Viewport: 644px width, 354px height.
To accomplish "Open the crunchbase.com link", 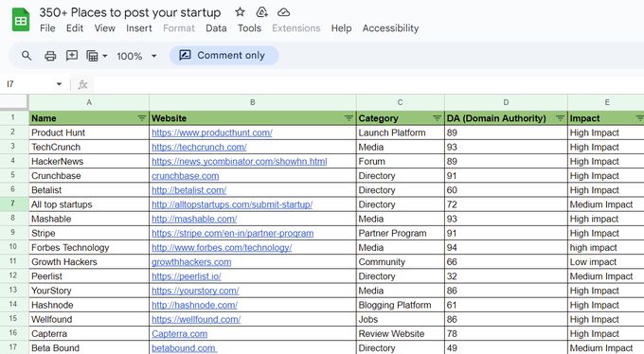I will (186, 176).
